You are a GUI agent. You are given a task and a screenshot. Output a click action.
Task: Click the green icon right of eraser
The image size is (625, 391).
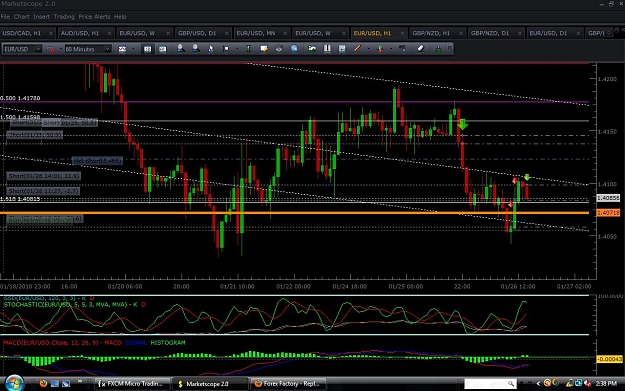(x=438, y=49)
